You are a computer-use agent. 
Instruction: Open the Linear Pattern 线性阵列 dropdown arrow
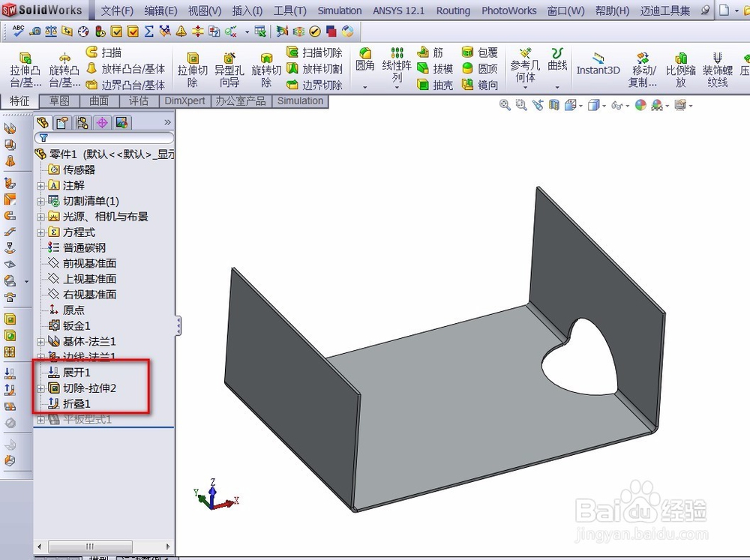click(x=397, y=88)
